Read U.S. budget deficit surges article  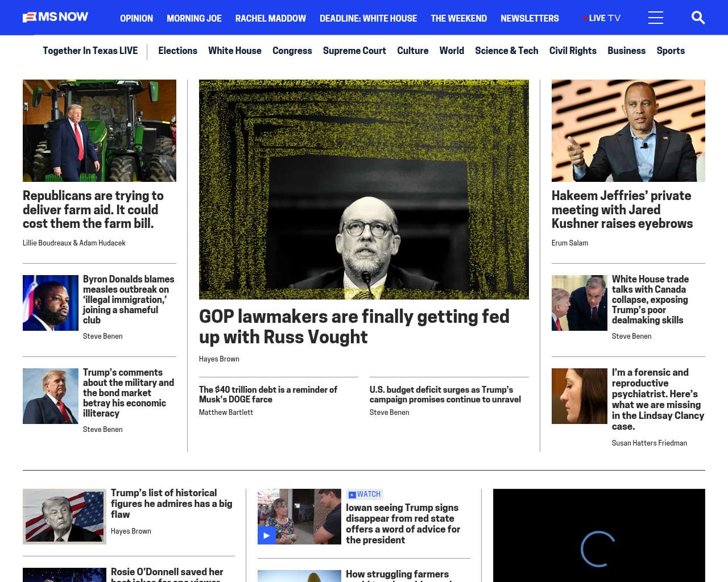(x=445, y=394)
